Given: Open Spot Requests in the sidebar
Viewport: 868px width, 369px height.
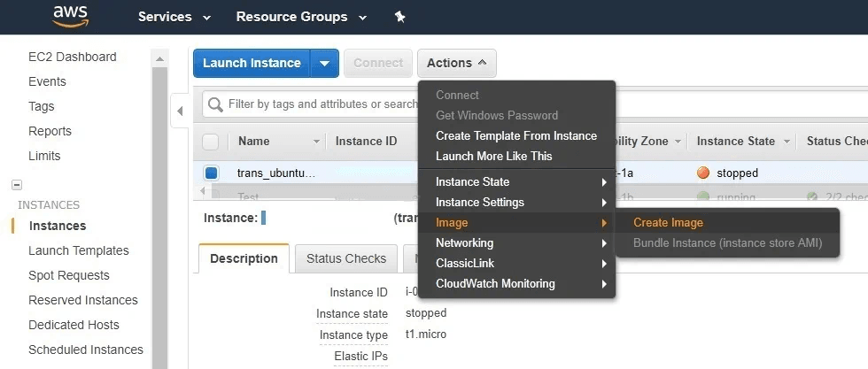Looking at the screenshot, I should (x=69, y=275).
